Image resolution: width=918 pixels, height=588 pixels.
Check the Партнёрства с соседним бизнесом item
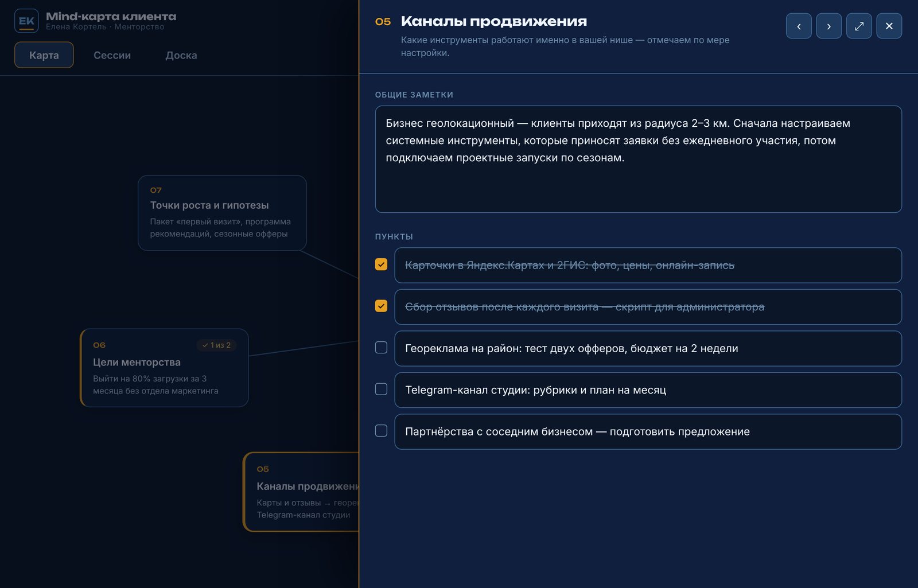tap(381, 431)
